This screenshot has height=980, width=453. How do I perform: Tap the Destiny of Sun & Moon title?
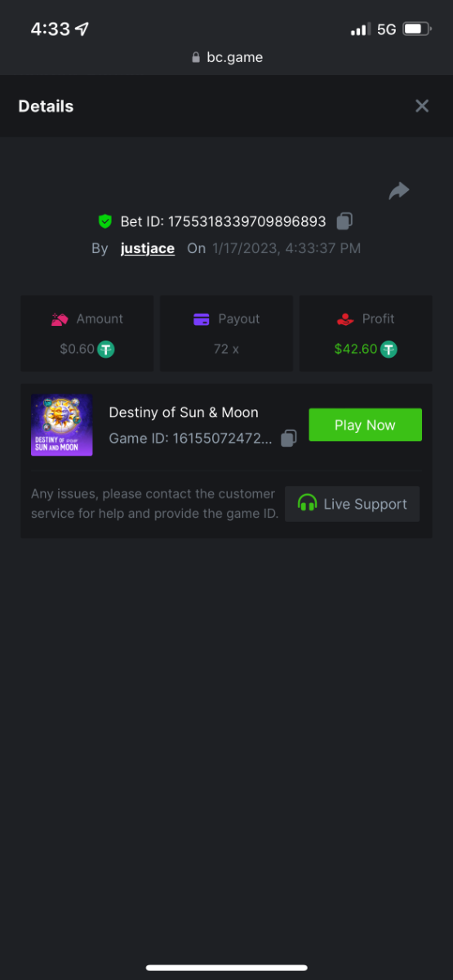coord(184,412)
